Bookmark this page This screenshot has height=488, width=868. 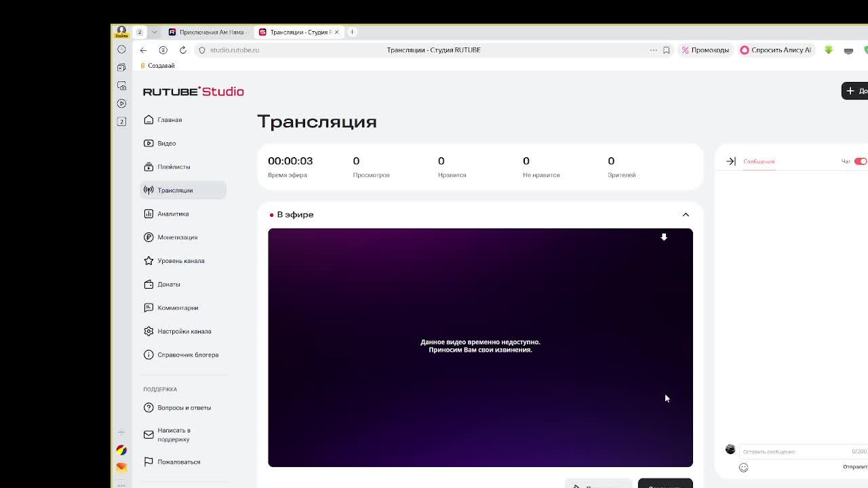pos(666,50)
